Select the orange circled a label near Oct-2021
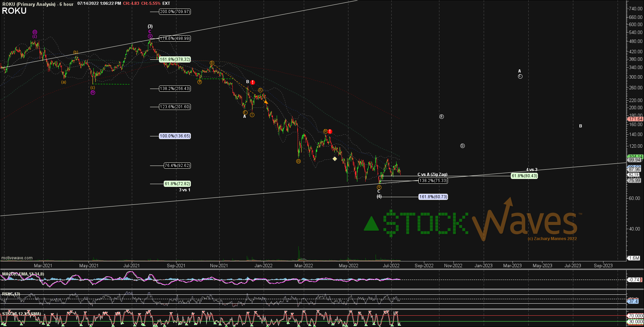The image size is (644, 327). point(199,82)
